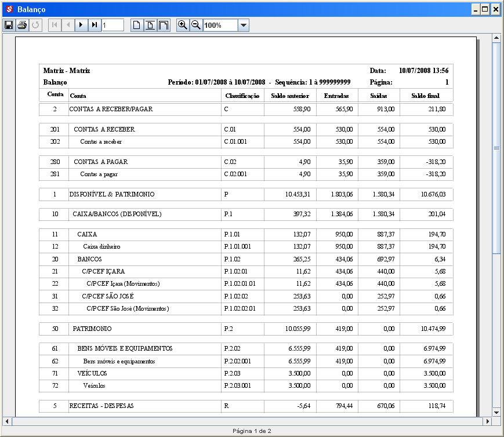Viewport: 504px width, 437px height.
Task: Click the 'Matriz - Matriz' report title
Action: click(67, 71)
